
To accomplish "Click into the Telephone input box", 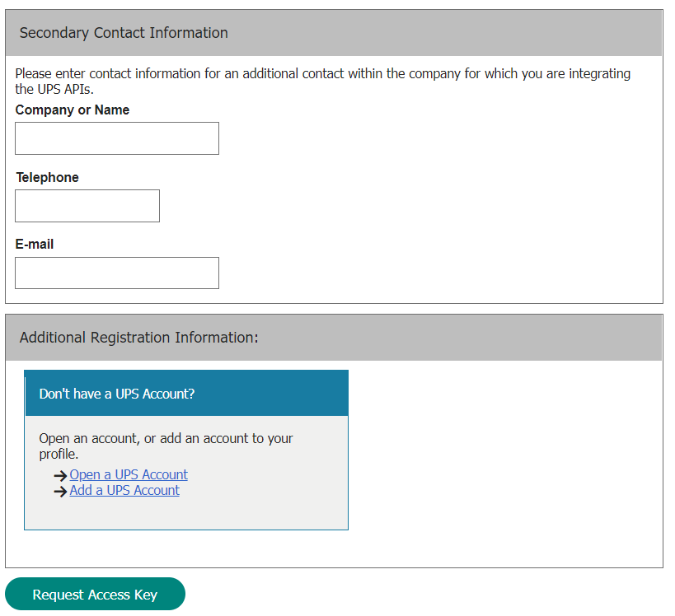I will coord(87,206).
